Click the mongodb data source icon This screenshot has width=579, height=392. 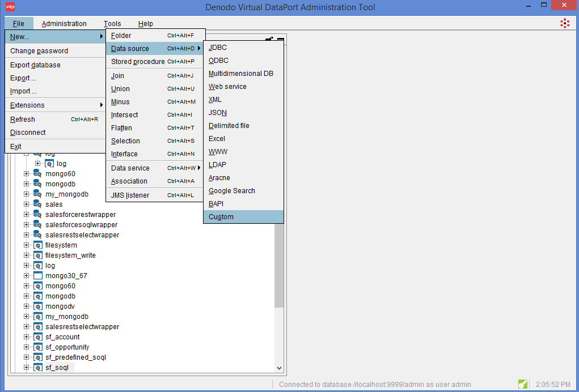click(x=37, y=184)
